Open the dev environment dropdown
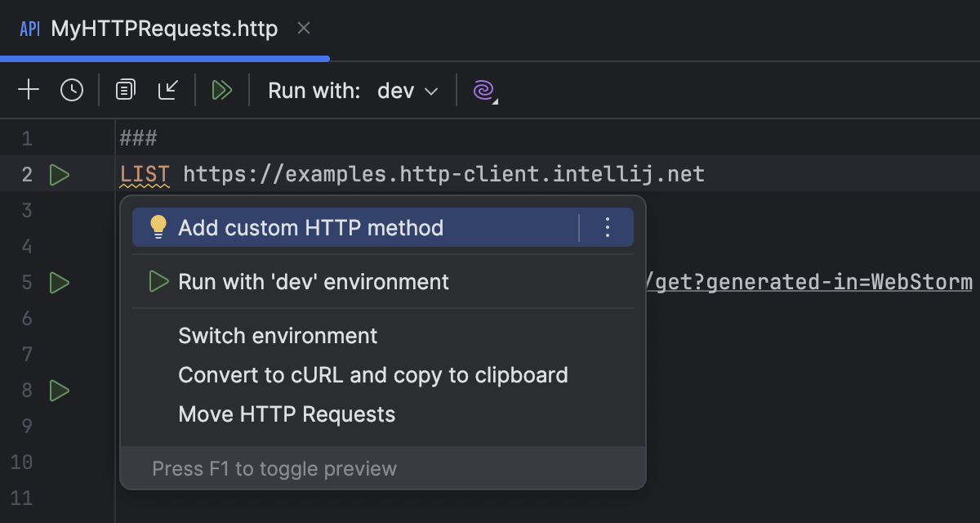The width and height of the screenshot is (980, 523). 408,91
